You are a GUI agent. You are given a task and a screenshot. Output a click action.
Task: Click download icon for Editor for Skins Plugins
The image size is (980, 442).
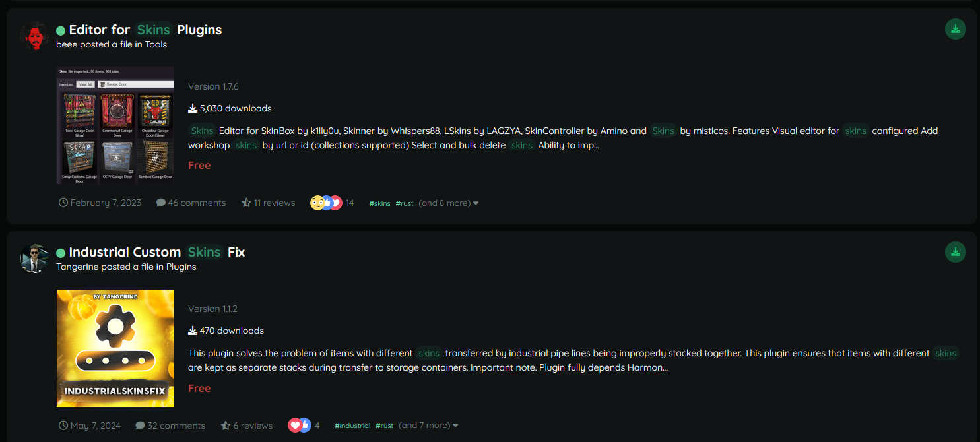pos(955,29)
